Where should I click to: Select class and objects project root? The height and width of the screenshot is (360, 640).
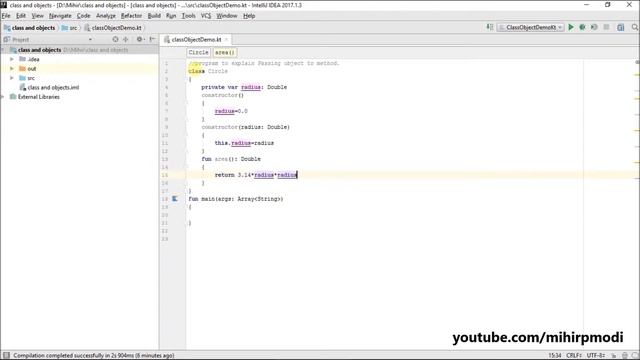(x=39, y=50)
